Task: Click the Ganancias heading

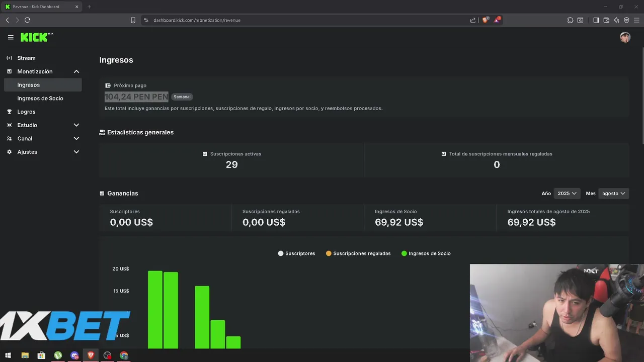Action: tap(122, 193)
